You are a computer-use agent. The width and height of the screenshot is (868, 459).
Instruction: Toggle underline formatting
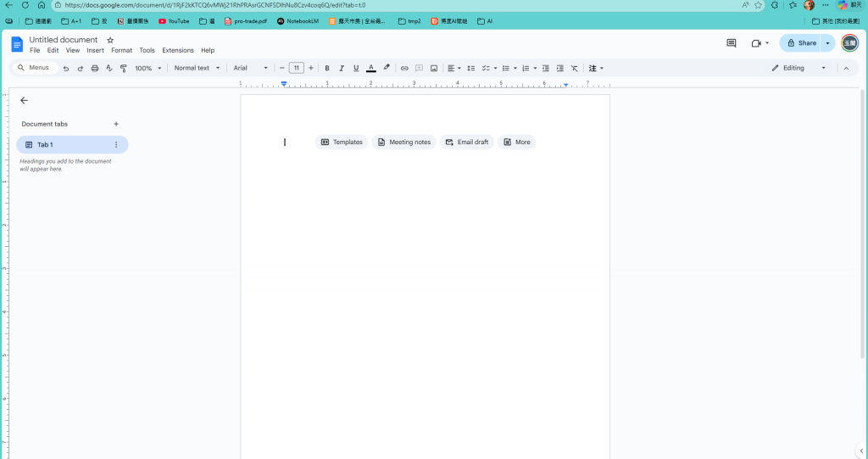click(x=356, y=68)
